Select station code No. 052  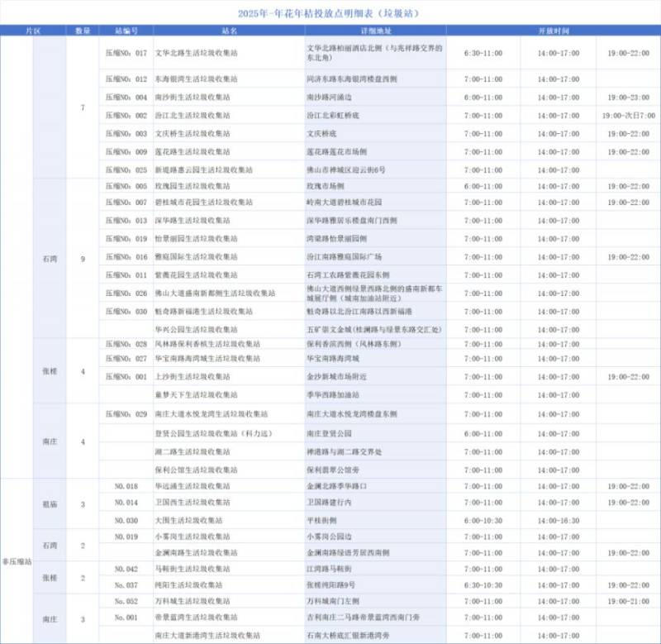click(x=126, y=601)
